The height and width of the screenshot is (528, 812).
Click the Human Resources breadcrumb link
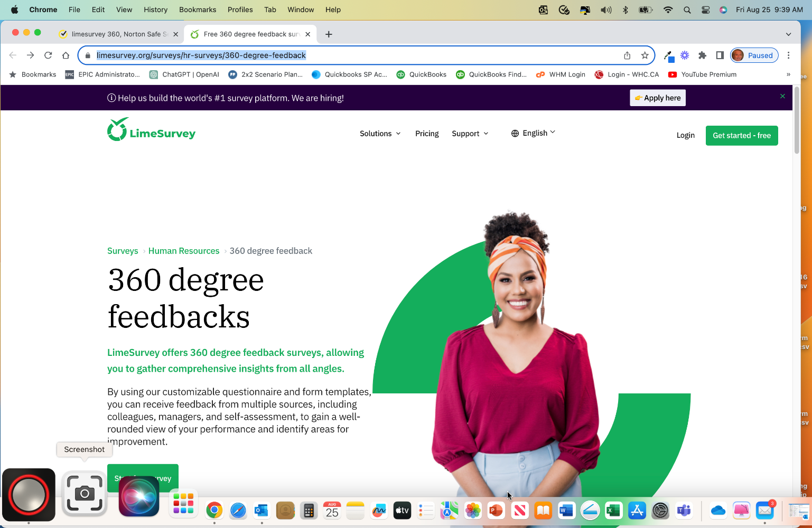click(x=184, y=251)
